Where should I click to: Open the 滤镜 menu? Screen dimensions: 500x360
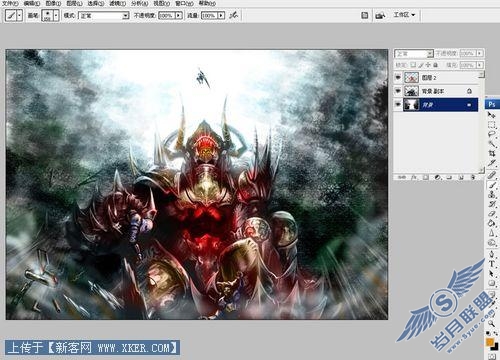(118, 3)
